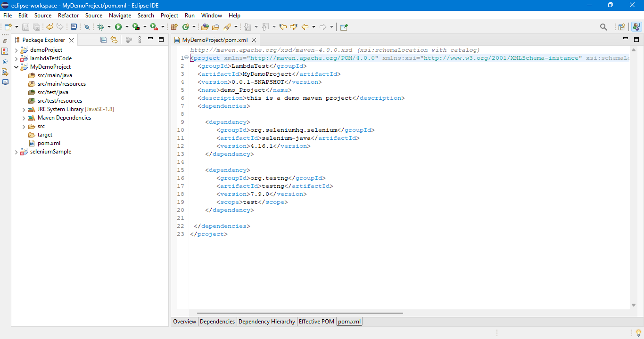Collapse the MyDemoProject tree node
This screenshot has width=644, height=339.
(x=16, y=67)
